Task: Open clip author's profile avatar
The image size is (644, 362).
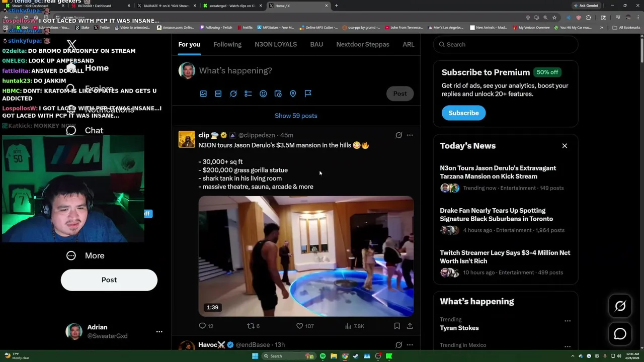Action: 187,139
